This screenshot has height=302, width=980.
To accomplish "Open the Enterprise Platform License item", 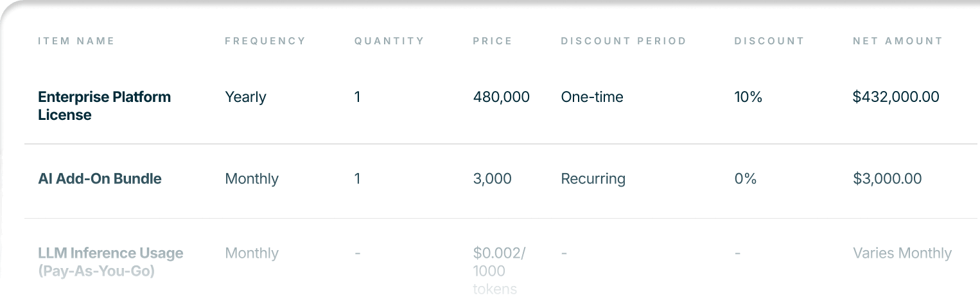I will coord(104,106).
